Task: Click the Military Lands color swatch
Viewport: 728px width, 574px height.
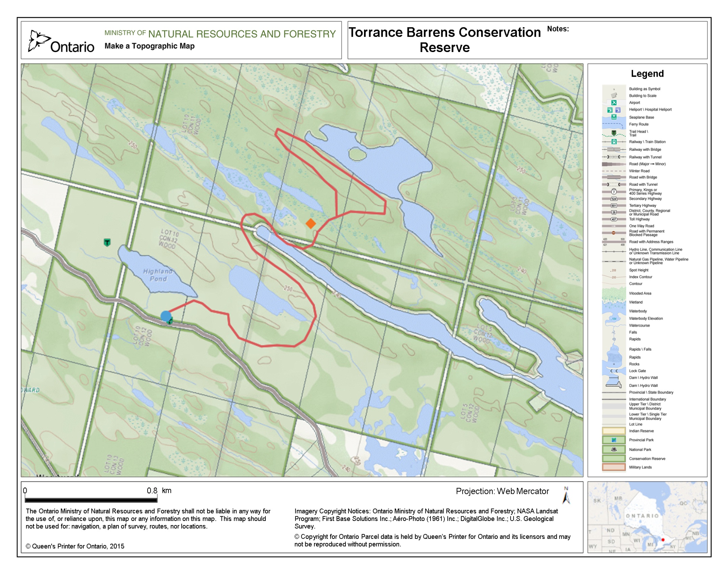Action: (614, 467)
